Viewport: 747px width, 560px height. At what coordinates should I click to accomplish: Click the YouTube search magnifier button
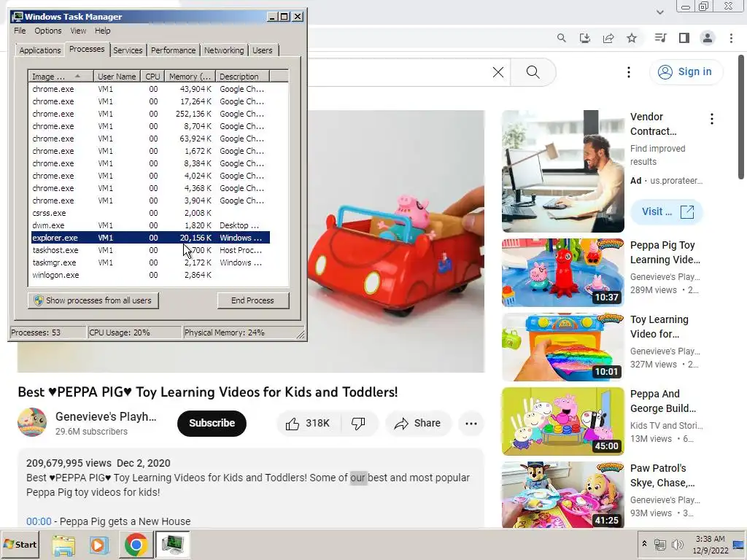point(533,72)
